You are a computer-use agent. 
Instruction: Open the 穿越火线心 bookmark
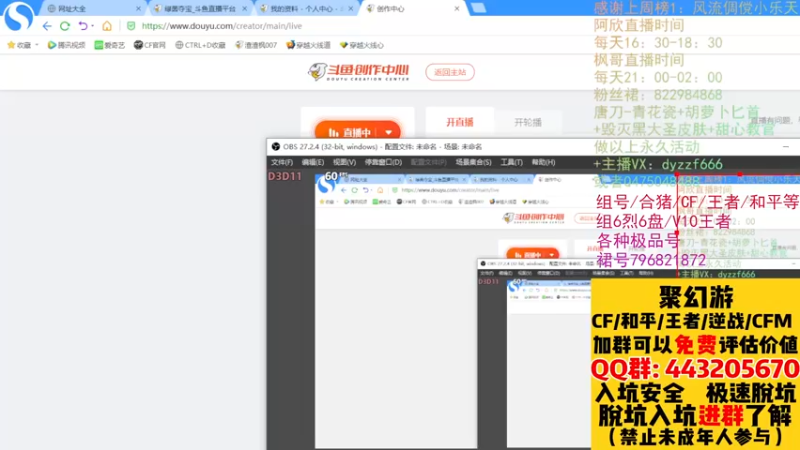[361, 45]
